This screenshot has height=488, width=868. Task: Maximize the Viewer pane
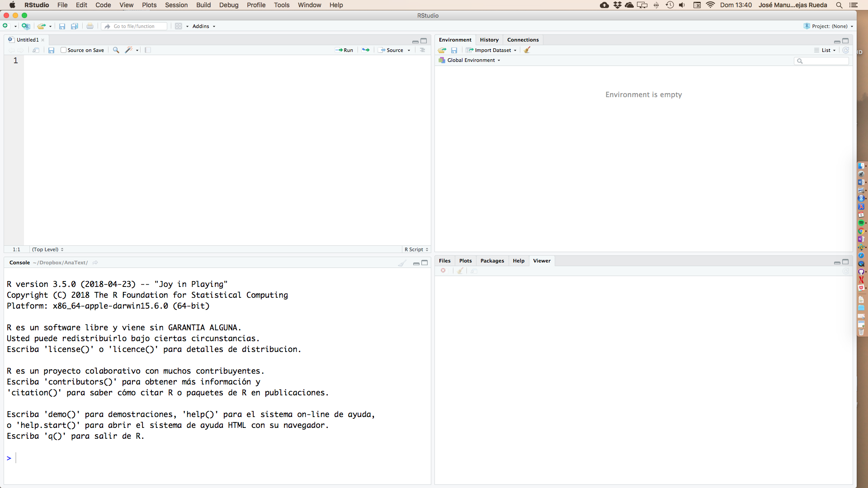[845, 262]
